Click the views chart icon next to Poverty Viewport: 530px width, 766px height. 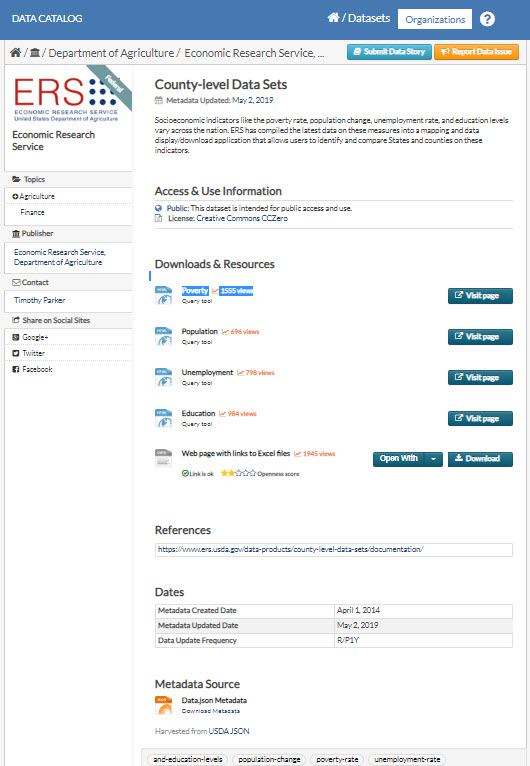pos(215,291)
